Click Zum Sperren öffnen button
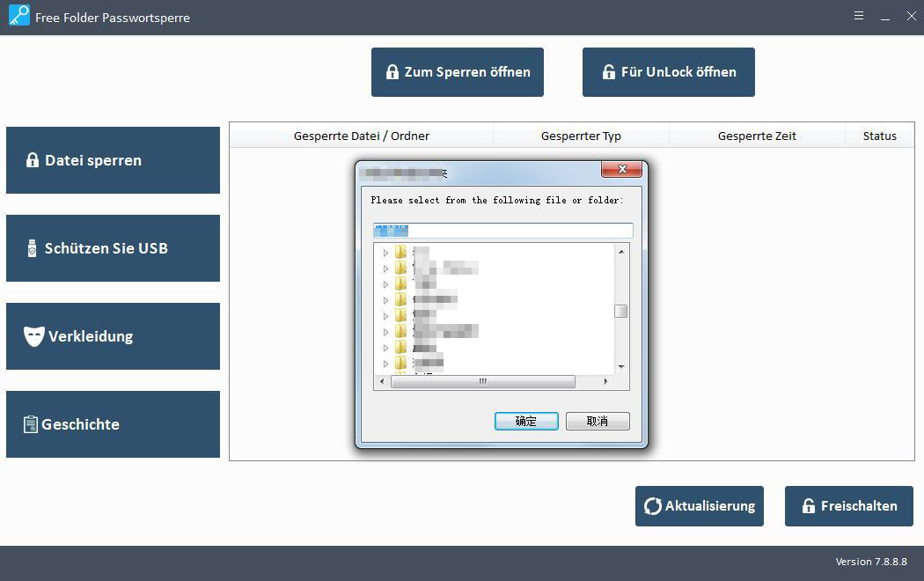Viewport: 924px width, 581px height. (x=457, y=72)
